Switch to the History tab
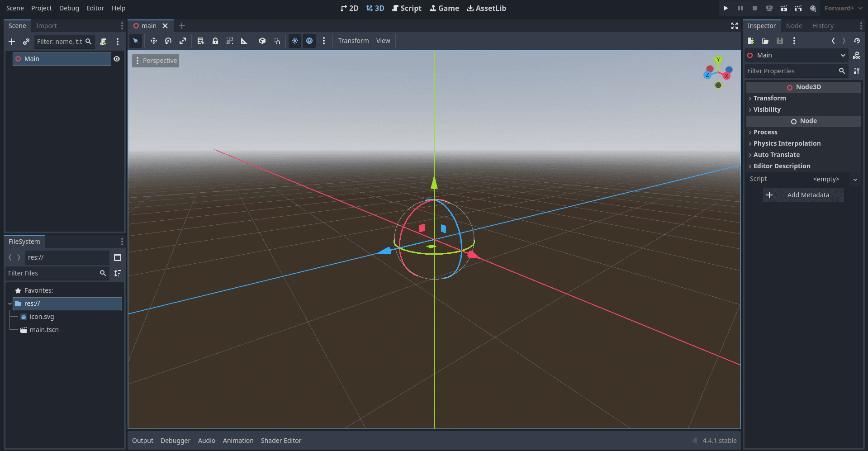 (x=823, y=26)
